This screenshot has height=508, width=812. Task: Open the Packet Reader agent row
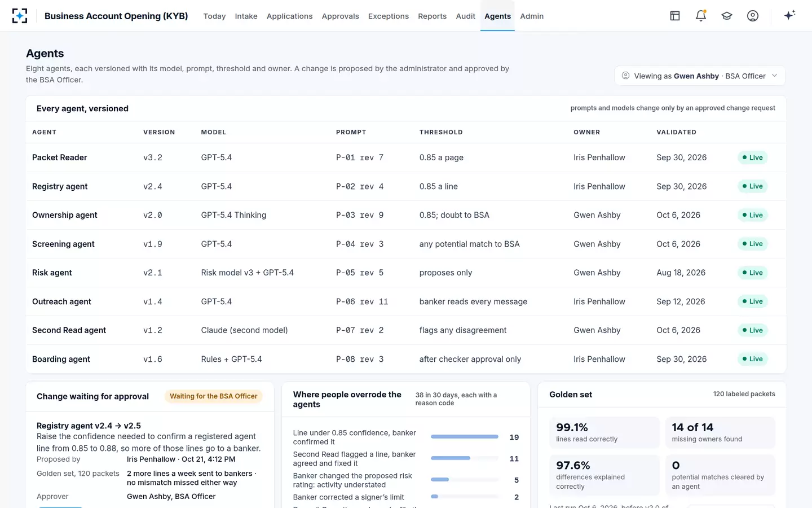pos(406,157)
